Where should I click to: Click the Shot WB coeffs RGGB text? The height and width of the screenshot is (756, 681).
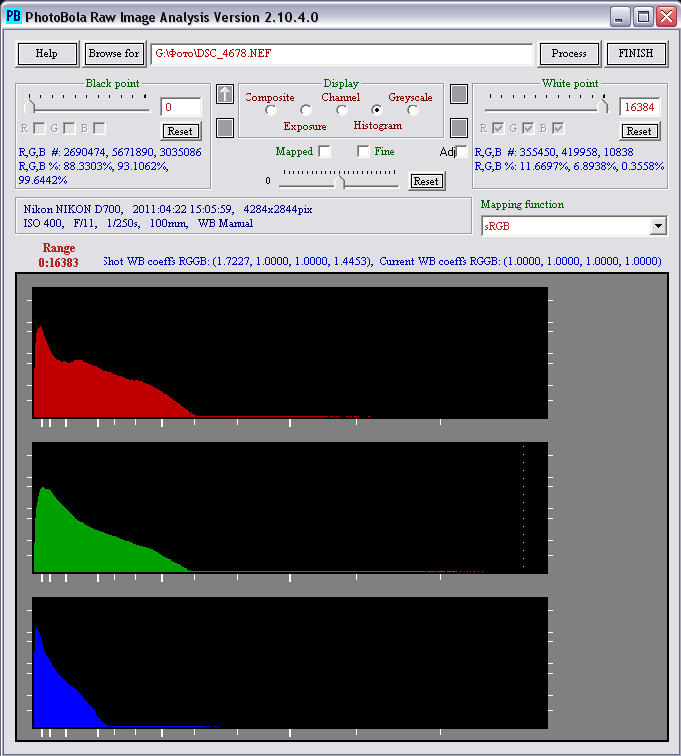(x=238, y=261)
